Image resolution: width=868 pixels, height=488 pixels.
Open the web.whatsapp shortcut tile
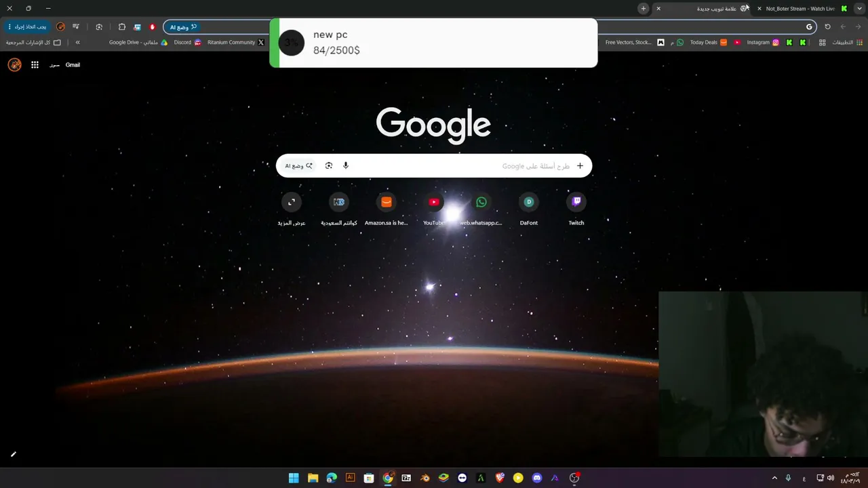481,209
